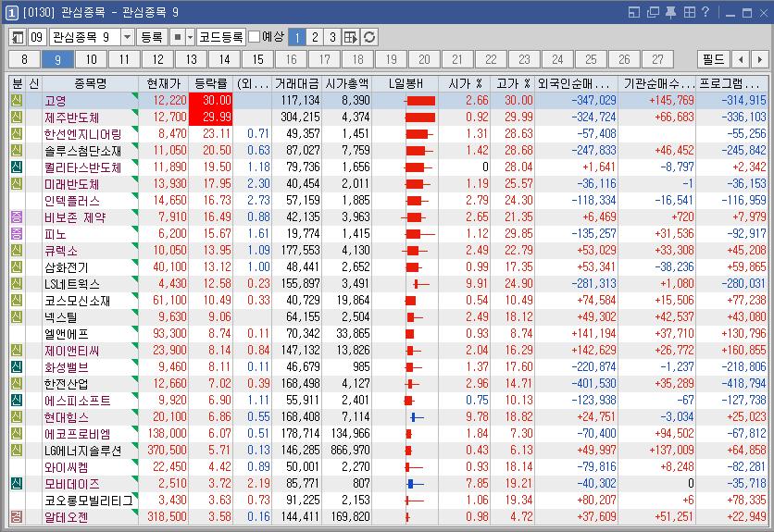774x532 pixels.
Task: Select stock 미래반도체
Action: [x=71, y=183]
